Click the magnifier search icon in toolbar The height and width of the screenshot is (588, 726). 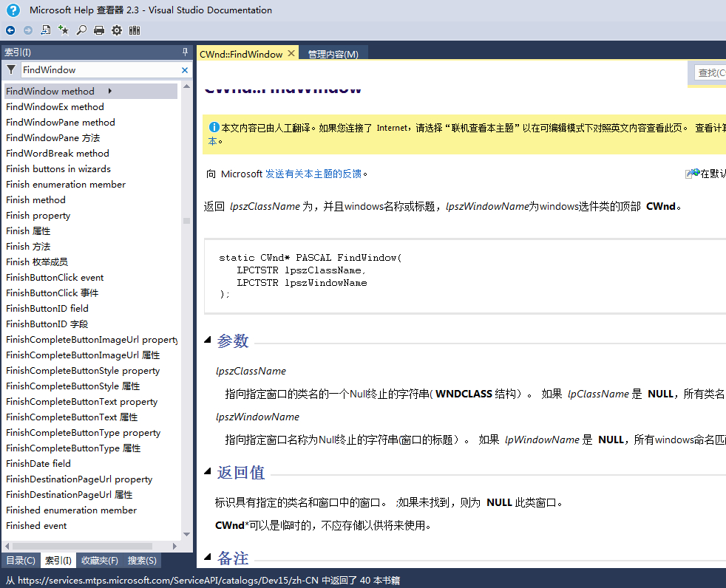(81, 30)
